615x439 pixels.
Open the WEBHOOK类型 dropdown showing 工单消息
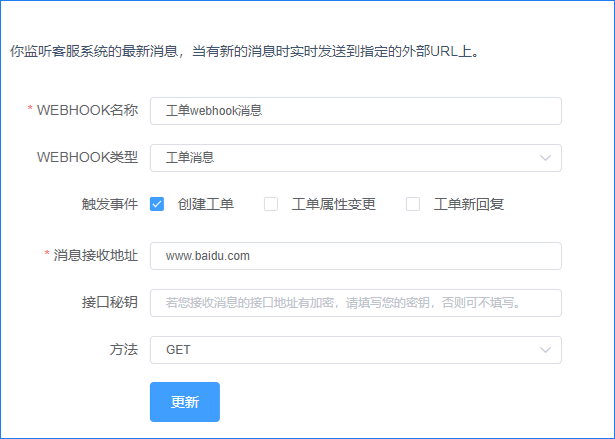coord(340,158)
